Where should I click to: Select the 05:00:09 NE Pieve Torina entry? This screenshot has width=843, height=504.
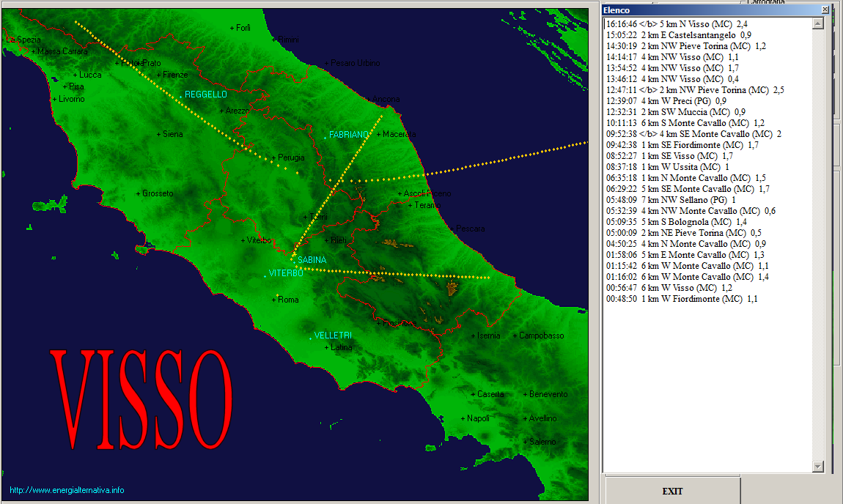684,233
